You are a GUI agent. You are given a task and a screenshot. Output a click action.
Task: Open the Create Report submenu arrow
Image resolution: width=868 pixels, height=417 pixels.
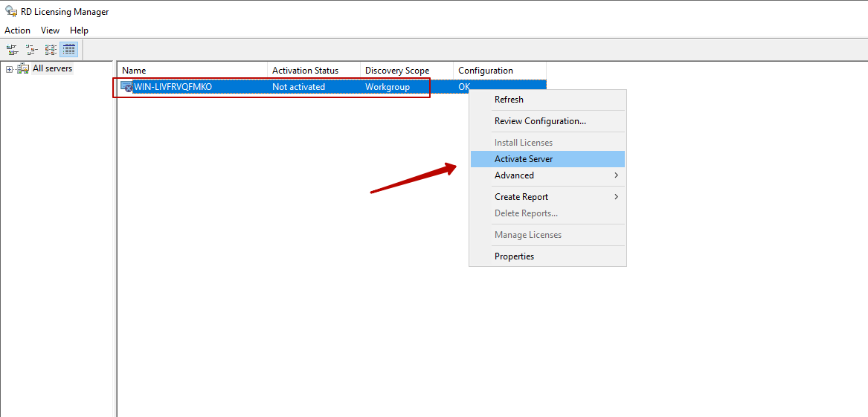pos(616,197)
